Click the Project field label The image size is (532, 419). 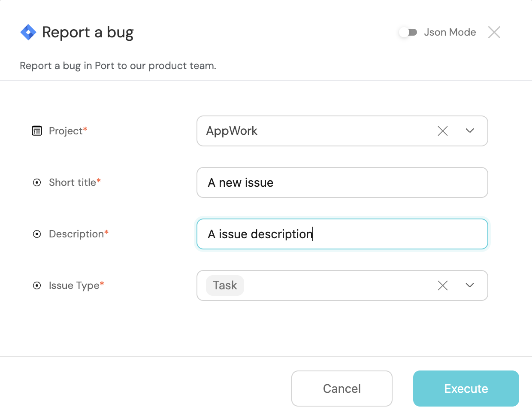[x=66, y=131]
